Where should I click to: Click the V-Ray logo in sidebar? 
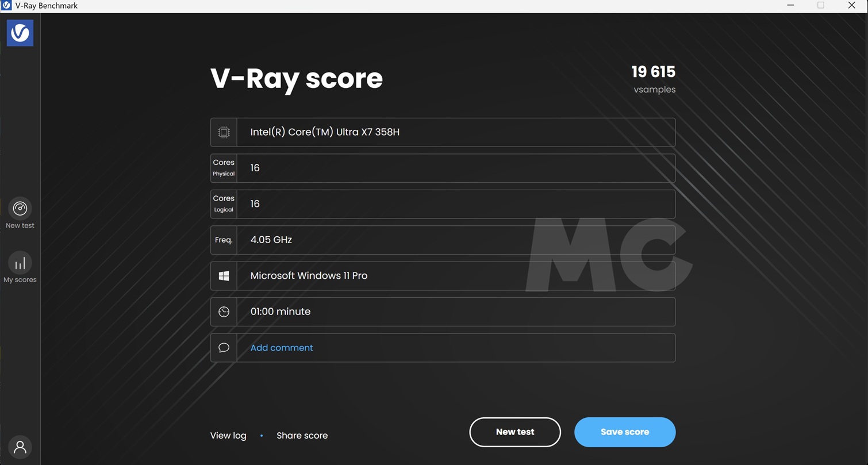click(x=20, y=33)
